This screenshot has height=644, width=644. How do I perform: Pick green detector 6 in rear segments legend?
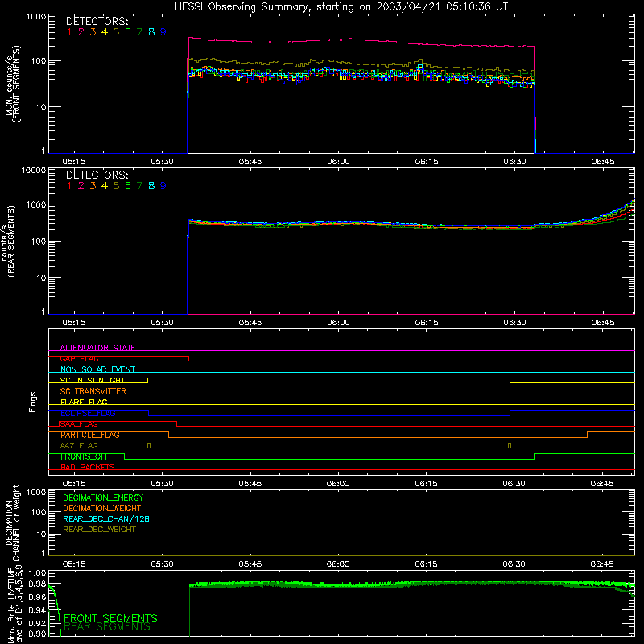128,186
